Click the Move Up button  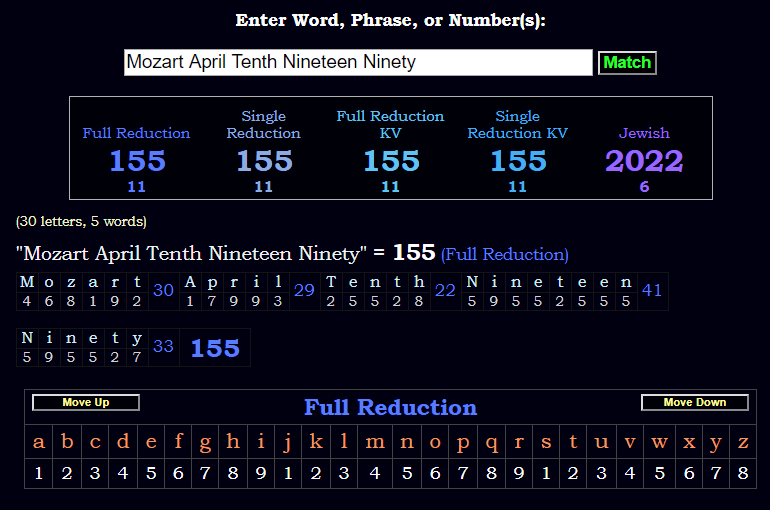pos(86,403)
